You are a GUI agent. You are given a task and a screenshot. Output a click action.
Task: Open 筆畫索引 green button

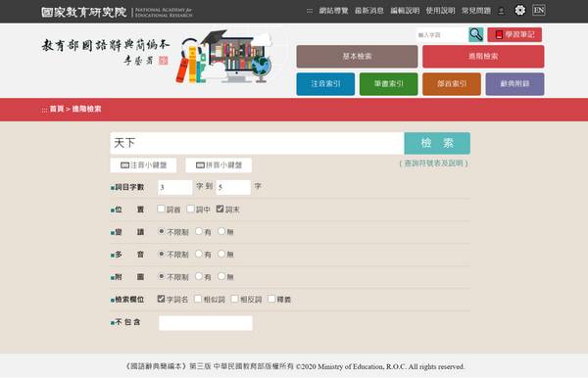coord(388,84)
